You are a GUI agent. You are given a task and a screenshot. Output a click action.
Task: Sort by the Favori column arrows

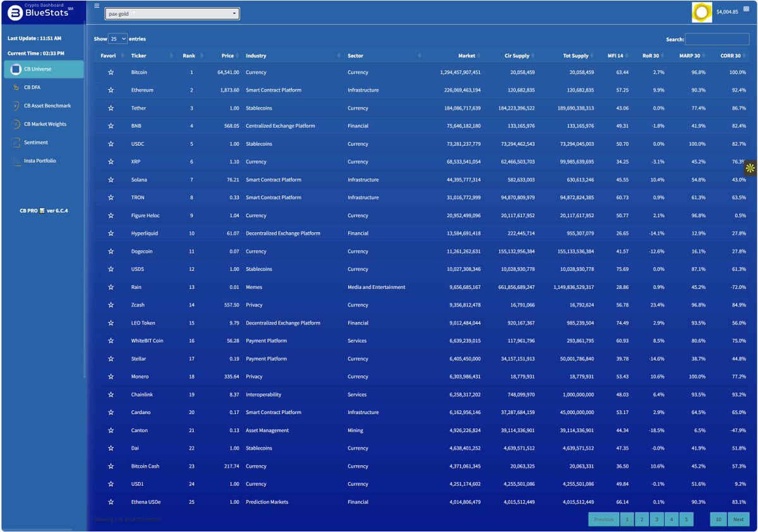tap(122, 56)
